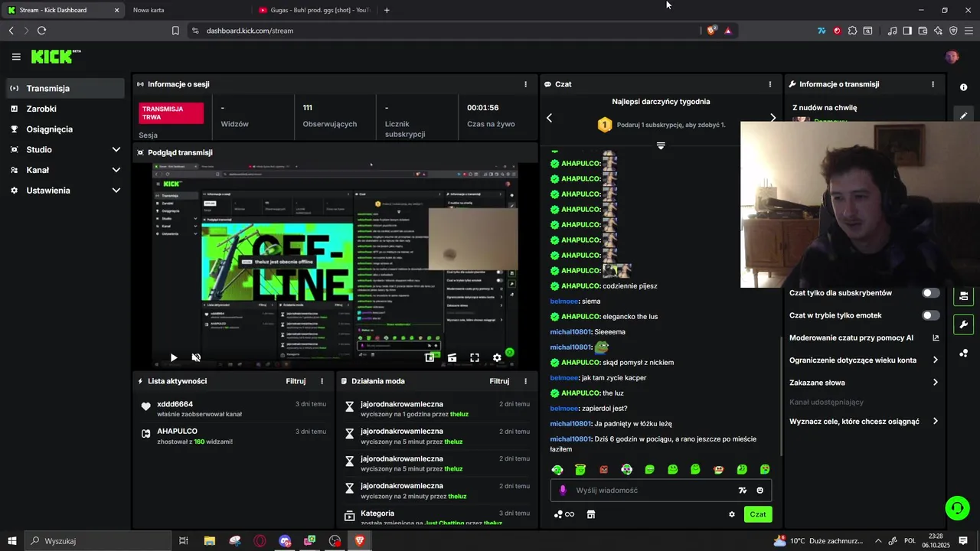Viewport: 980px width, 551px height.
Task: Go to Zarobki in sidebar
Action: (65, 109)
